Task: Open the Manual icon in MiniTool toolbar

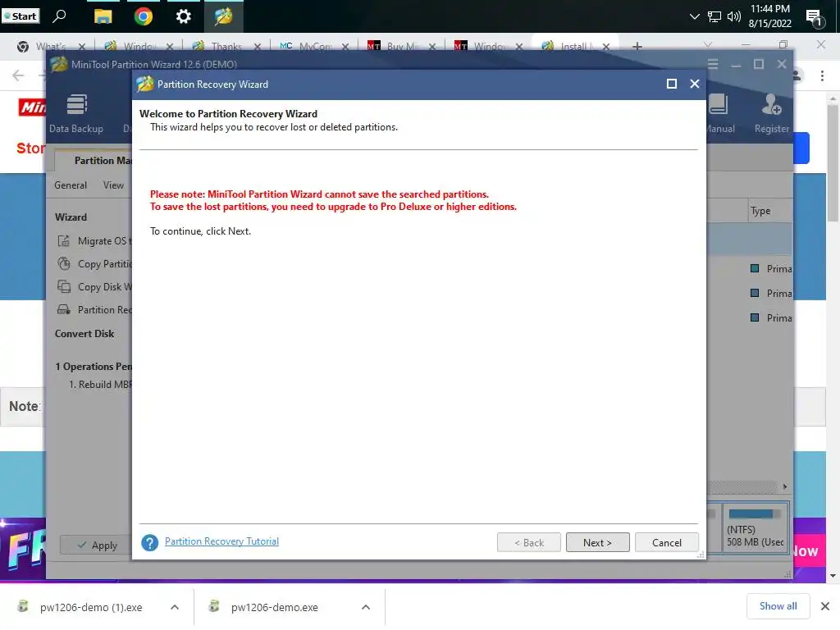Action: click(x=719, y=113)
